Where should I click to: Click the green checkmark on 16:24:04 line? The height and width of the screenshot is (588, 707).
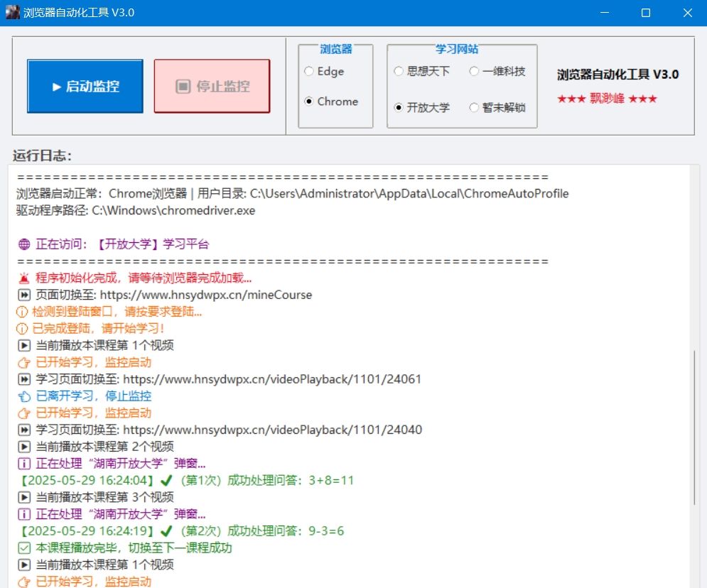pos(166,481)
